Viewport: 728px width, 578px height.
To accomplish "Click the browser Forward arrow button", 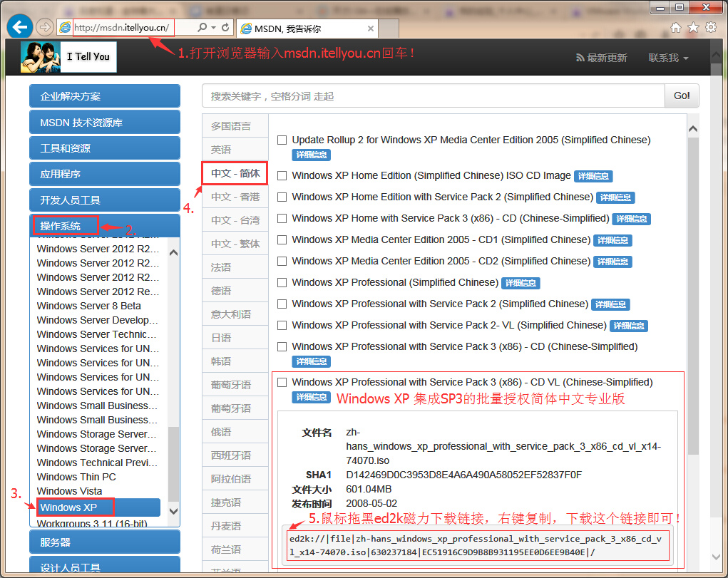I will (x=45, y=27).
